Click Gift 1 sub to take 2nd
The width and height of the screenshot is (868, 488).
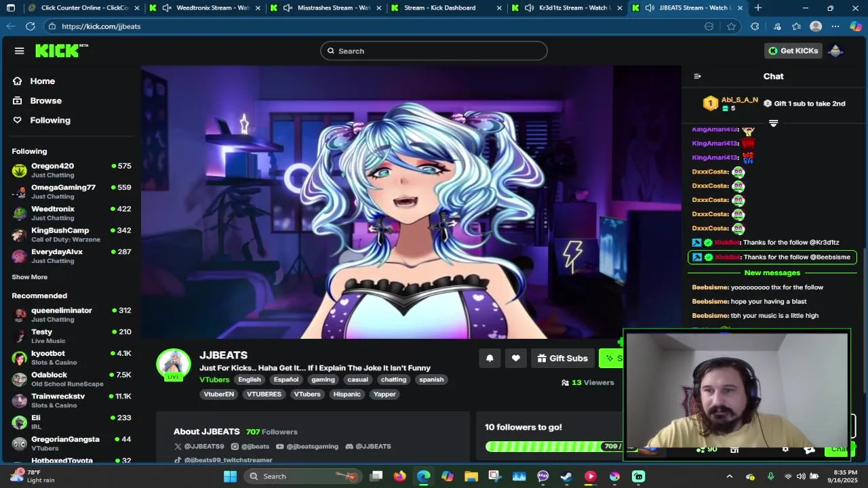[804, 104]
